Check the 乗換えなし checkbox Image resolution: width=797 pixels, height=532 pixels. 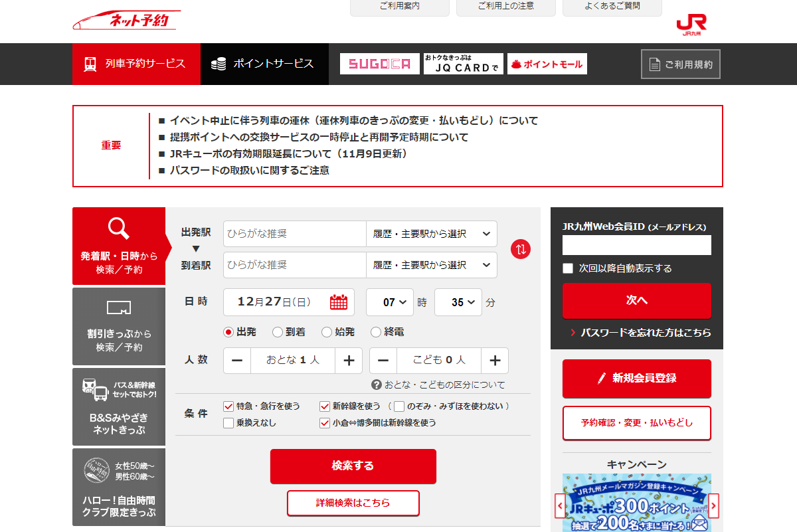pyautogui.click(x=229, y=422)
